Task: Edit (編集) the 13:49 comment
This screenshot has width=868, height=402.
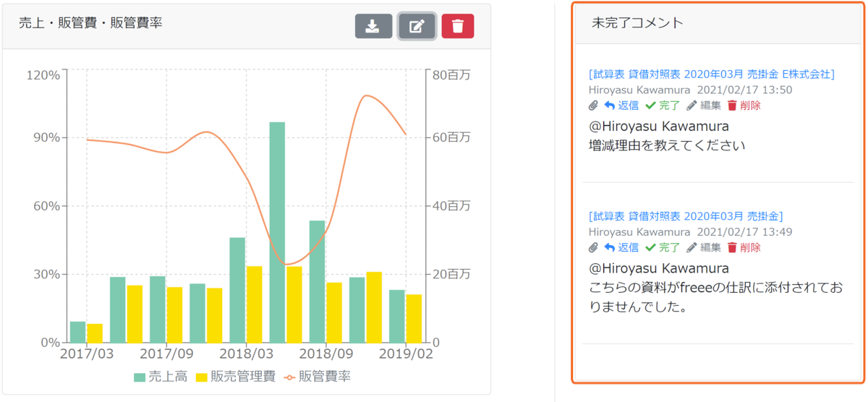Action: (704, 247)
